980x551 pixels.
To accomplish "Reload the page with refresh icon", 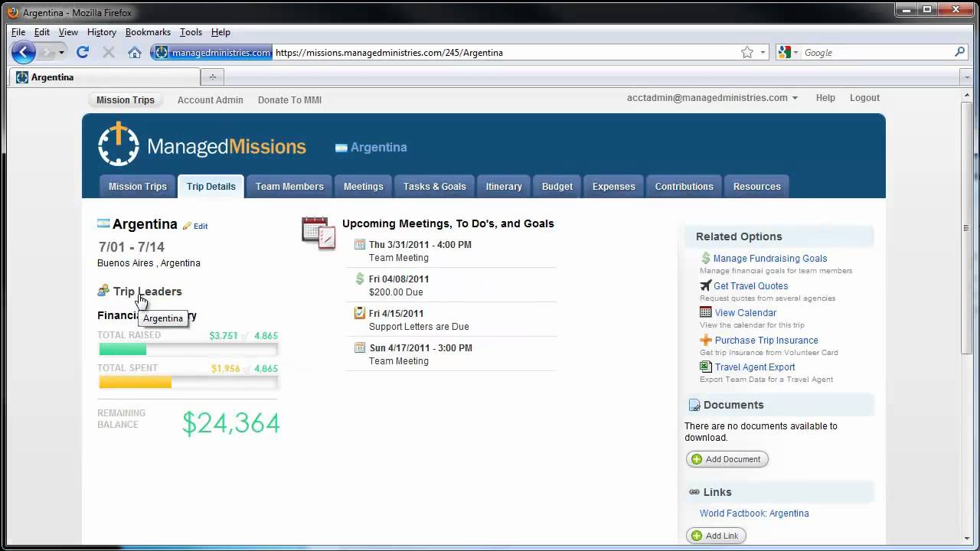I will (83, 52).
